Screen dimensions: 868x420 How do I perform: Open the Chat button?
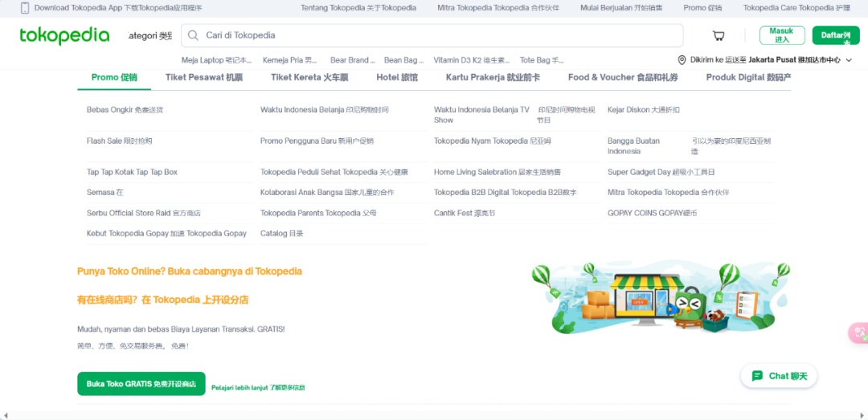tap(779, 376)
